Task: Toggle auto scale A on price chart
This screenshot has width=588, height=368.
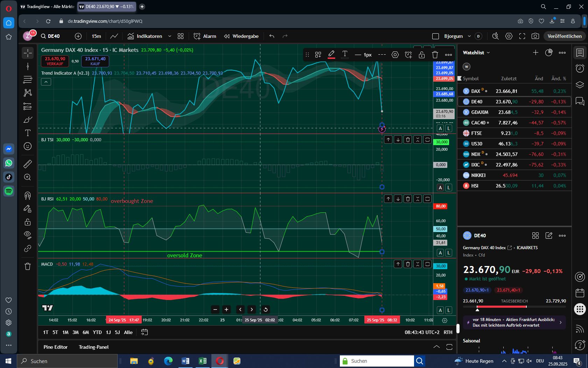Action: point(440,128)
